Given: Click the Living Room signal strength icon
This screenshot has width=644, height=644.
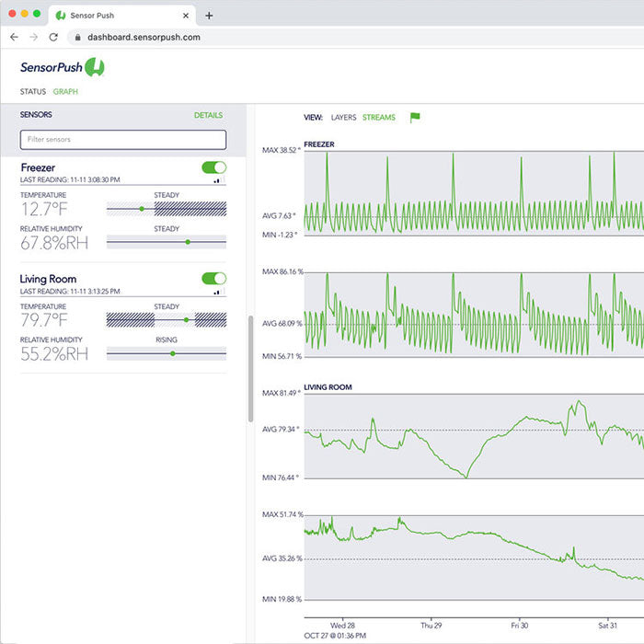Looking at the screenshot, I should (218, 292).
